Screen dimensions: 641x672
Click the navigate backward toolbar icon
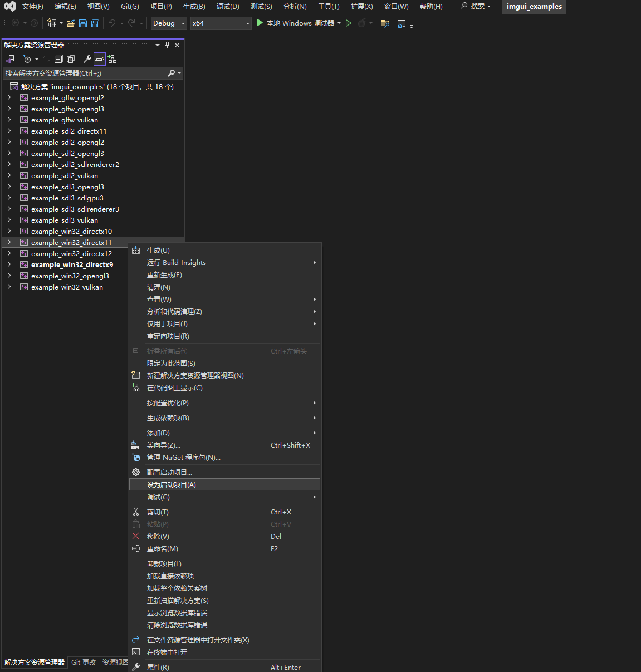pos(16,23)
